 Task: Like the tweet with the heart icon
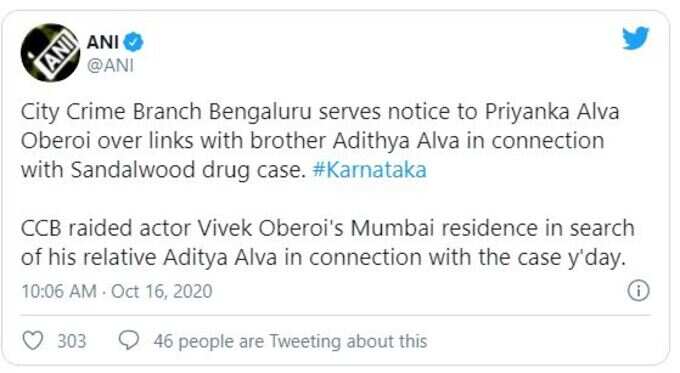click(33, 340)
